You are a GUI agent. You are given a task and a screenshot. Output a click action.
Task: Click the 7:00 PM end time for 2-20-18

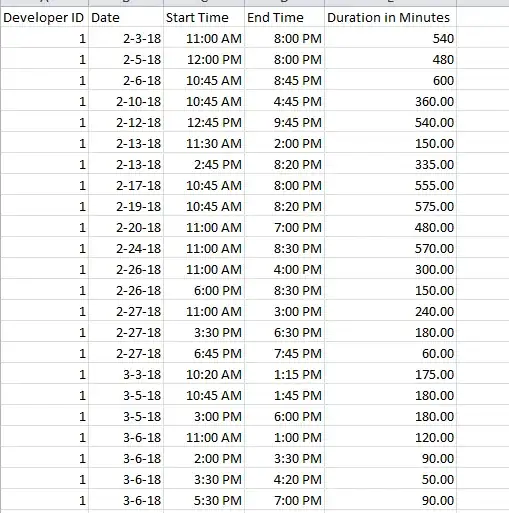point(284,227)
